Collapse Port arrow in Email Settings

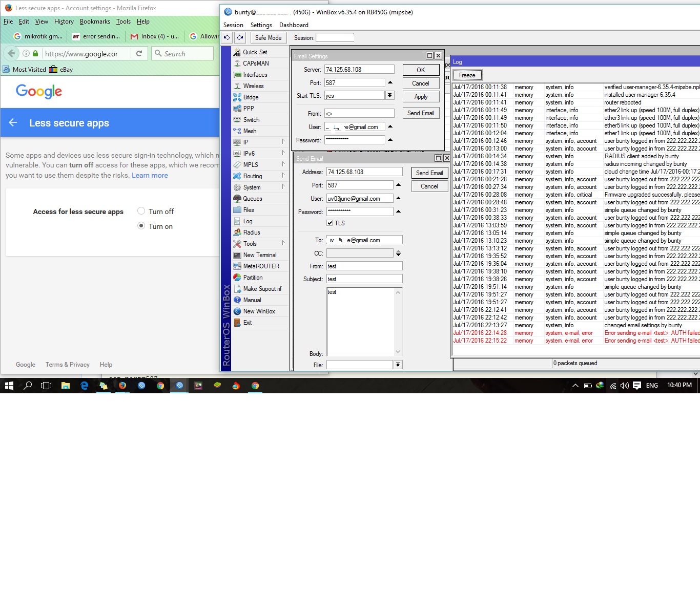[x=390, y=82]
